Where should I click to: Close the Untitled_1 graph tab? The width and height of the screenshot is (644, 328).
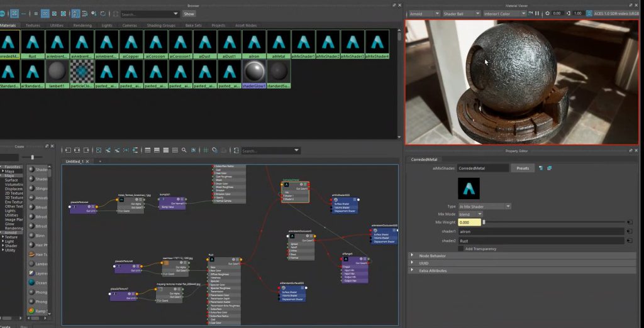[x=87, y=161]
